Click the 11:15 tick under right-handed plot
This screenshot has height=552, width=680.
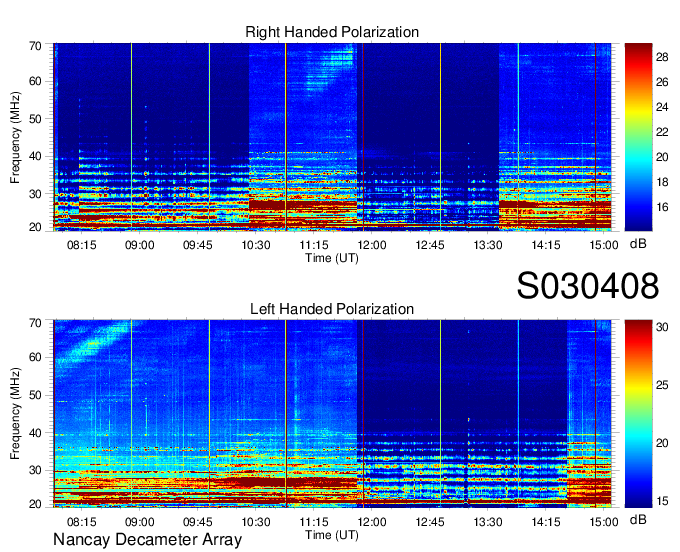coord(314,245)
